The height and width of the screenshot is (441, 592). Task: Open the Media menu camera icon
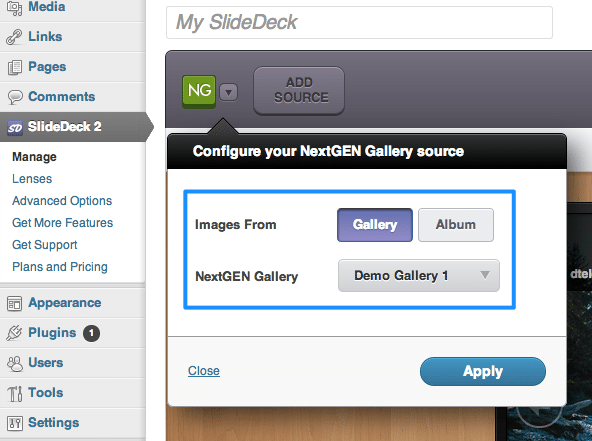tap(14, 8)
